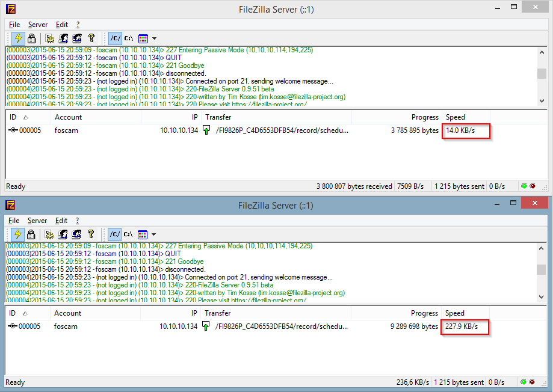The width and height of the screenshot is (553, 392).
Task: Open the Users dialog icon in top window
Action: pyautogui.click(x=63, y=38)
